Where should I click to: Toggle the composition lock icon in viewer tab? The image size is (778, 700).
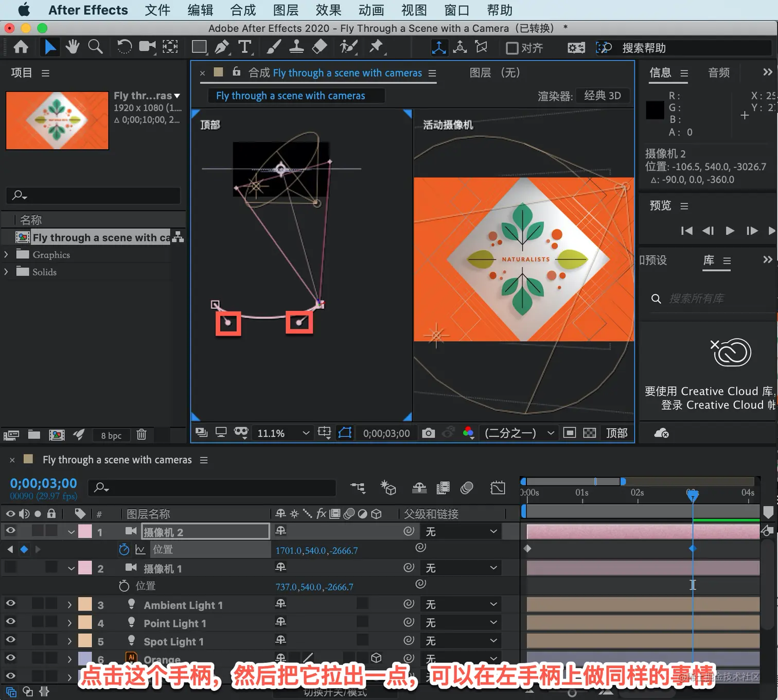(236, 72)
